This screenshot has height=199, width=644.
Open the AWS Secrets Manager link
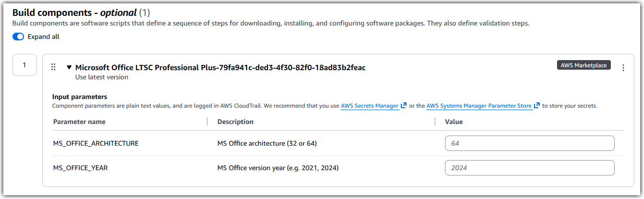tap(374, 106)
